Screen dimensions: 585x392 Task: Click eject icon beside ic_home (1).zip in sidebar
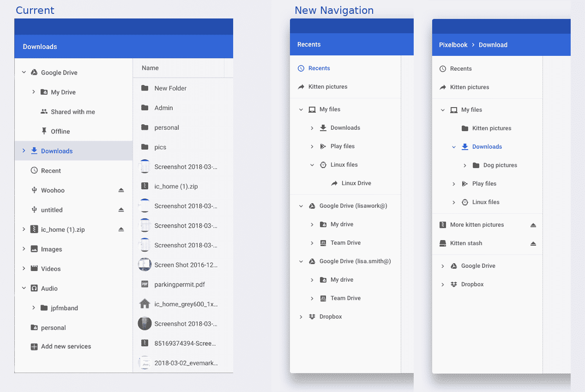coord(121,229)
